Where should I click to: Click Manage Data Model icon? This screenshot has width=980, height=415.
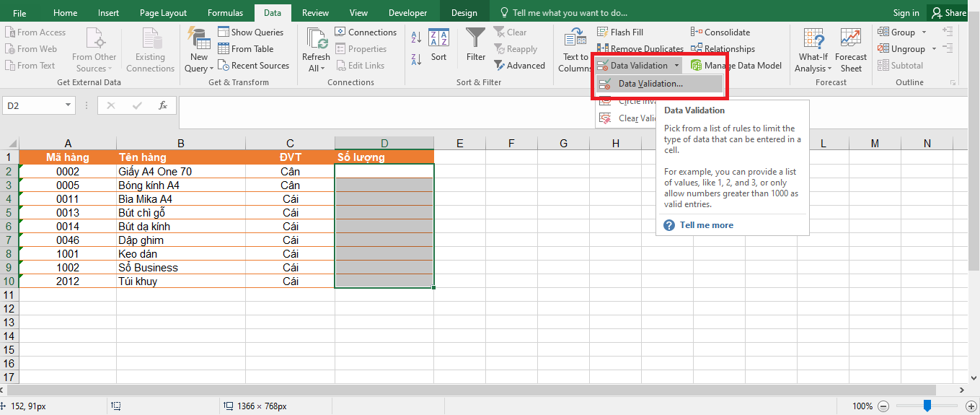pos(696,66)
